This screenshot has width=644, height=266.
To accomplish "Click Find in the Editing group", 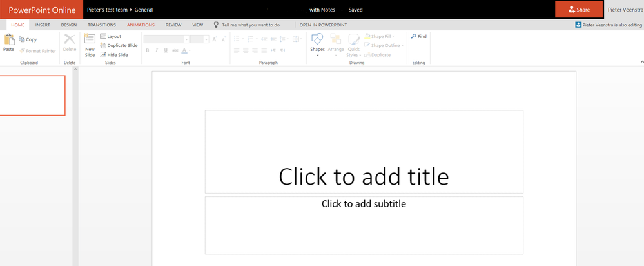I will (x=418, y=37).
